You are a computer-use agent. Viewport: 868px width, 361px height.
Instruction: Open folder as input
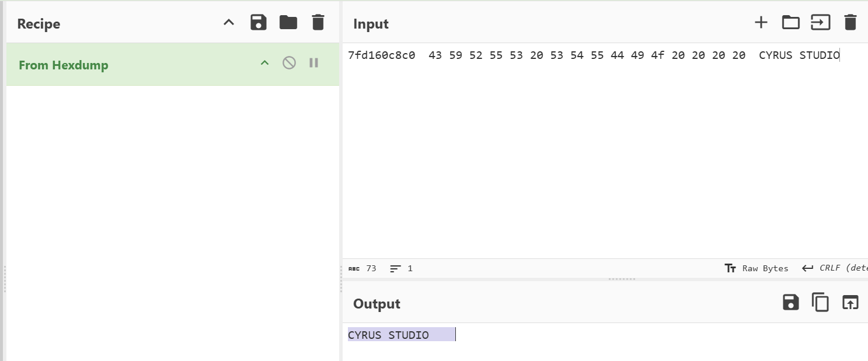(790, 23)
